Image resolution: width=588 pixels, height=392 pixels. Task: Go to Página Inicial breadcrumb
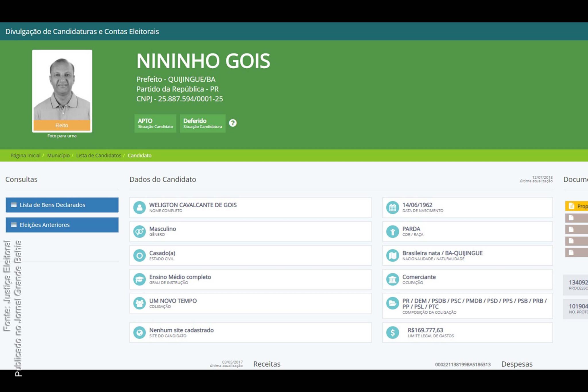click(25, 155)
